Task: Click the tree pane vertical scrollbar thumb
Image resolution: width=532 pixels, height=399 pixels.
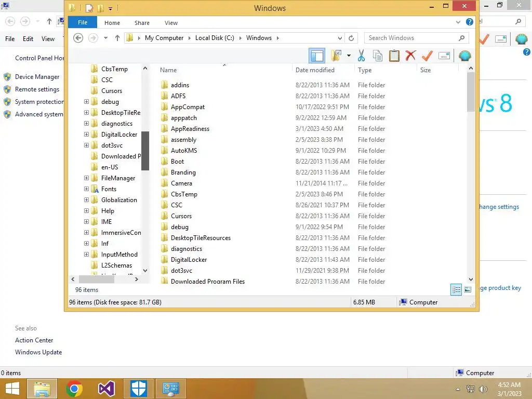Action: point(145,151)
